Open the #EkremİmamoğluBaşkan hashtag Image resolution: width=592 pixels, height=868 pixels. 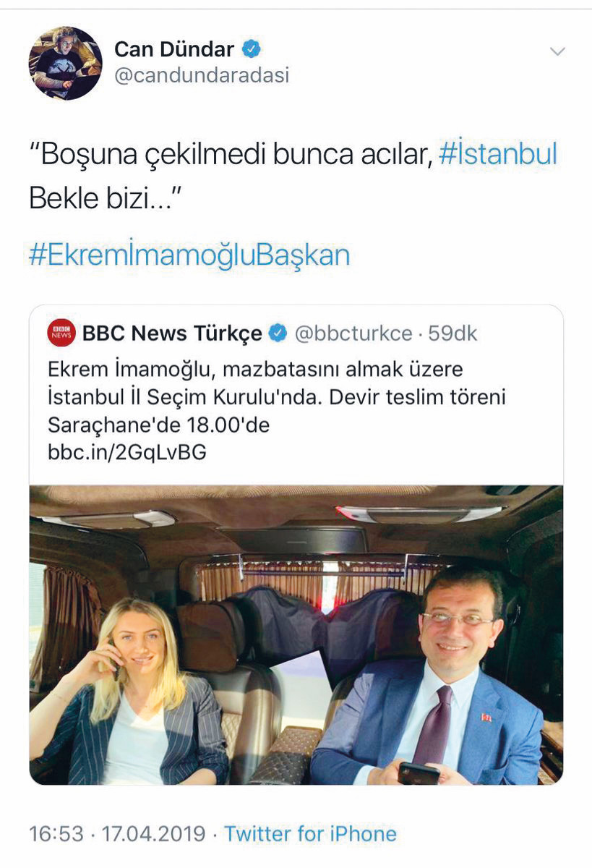coord(189,255)
